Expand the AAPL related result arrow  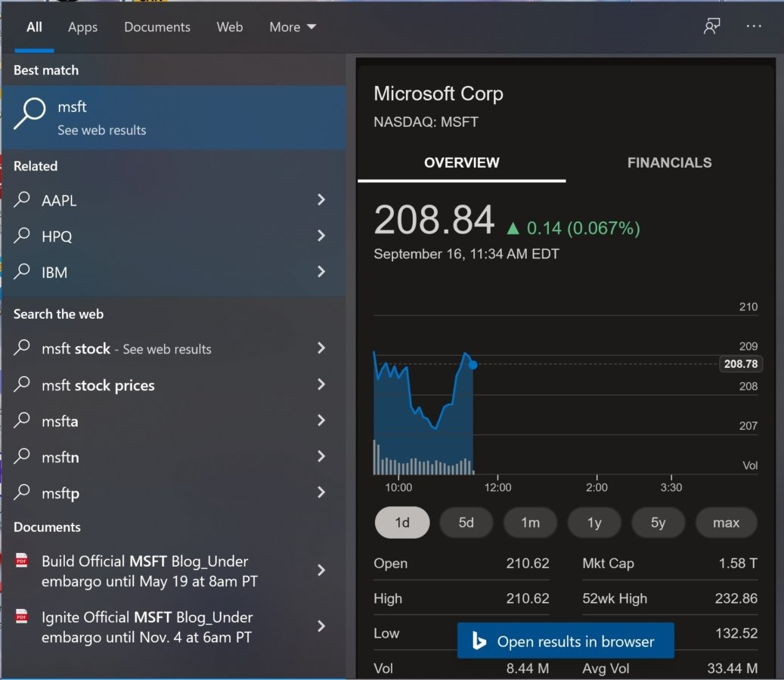[x=321, y=200]
